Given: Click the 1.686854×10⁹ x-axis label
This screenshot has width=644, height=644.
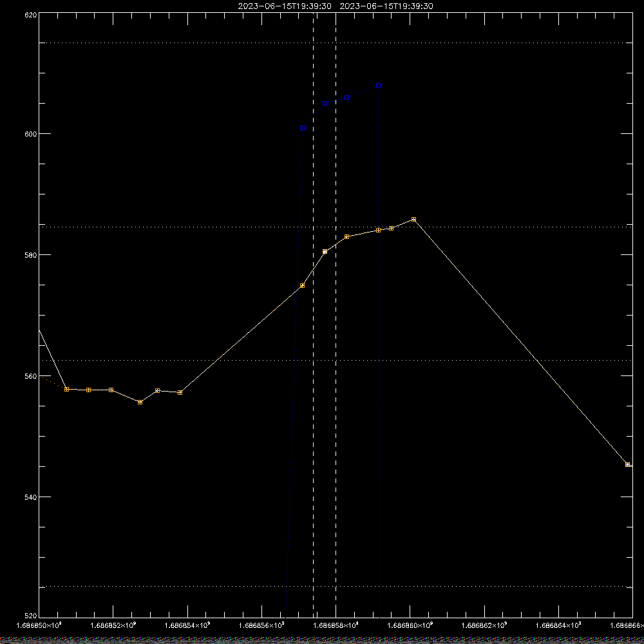Looking at the screenshot, I should [x=187, y=625].
